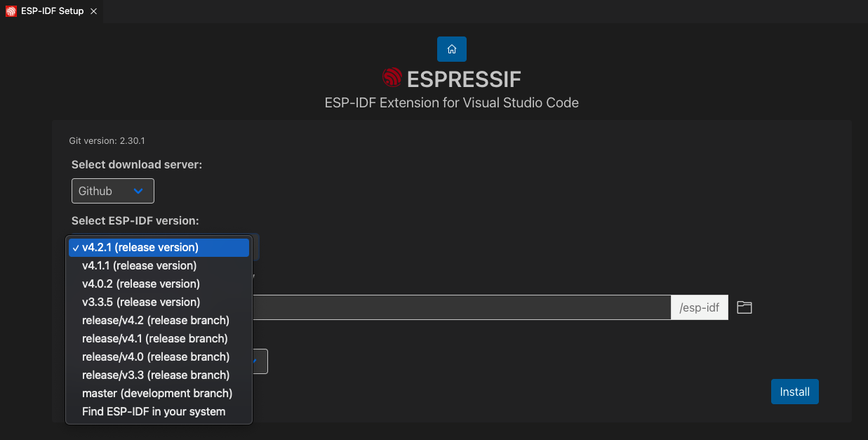Viewport: 868px width, 440px height.
Task: Click the ESP-IDF container path input field
Action: coord(461,307)
